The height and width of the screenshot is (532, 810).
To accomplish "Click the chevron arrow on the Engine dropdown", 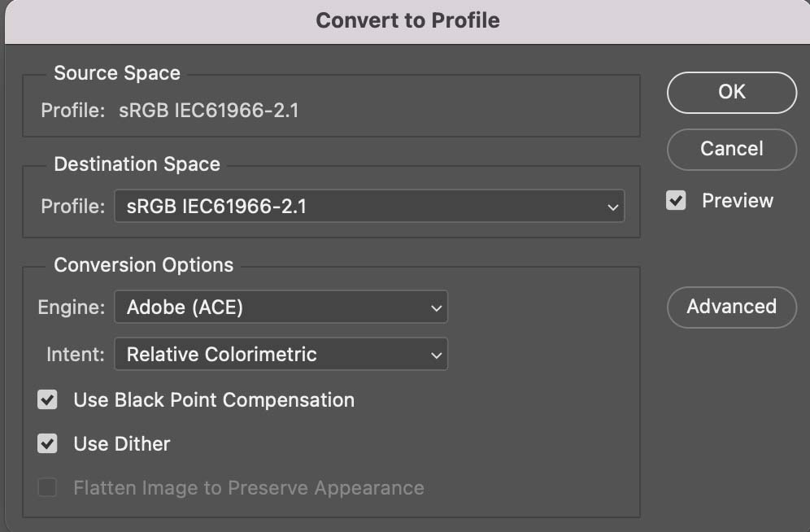I will (x=437, y=308).
